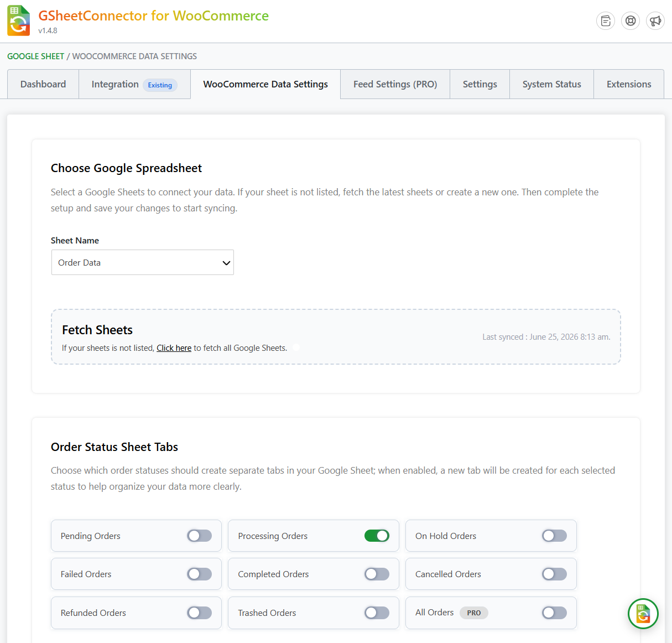Click the 'Order Status Sheet Tabs' heading

pyautogui.click(x=114, y=447)
